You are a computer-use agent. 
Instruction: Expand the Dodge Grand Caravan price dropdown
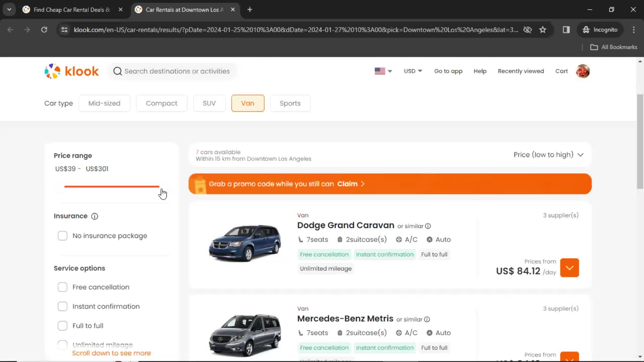click(x=570, y=267)
